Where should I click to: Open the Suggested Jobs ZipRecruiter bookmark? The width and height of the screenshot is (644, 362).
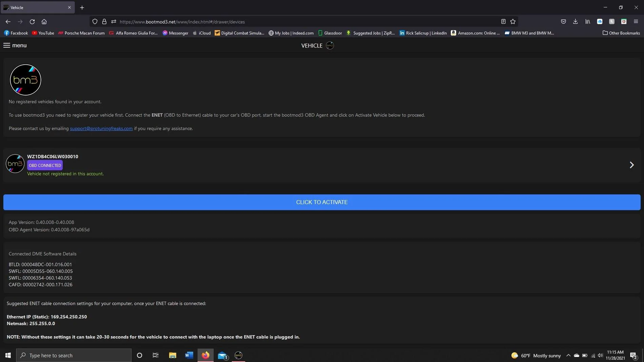(370, 33)
